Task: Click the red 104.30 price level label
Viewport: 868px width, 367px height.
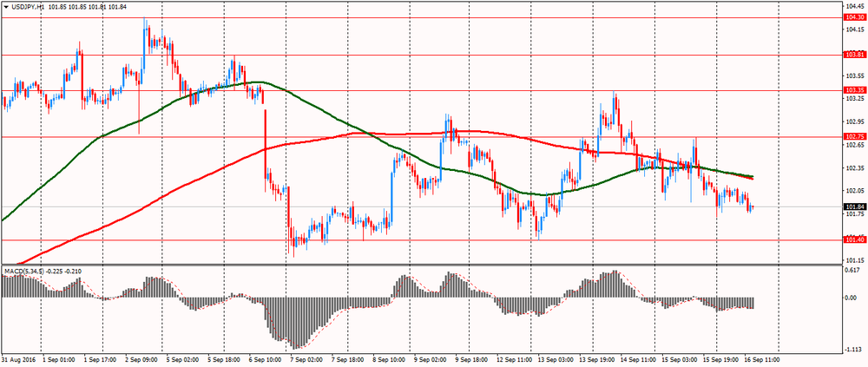Action: click(x=855, y=17)
